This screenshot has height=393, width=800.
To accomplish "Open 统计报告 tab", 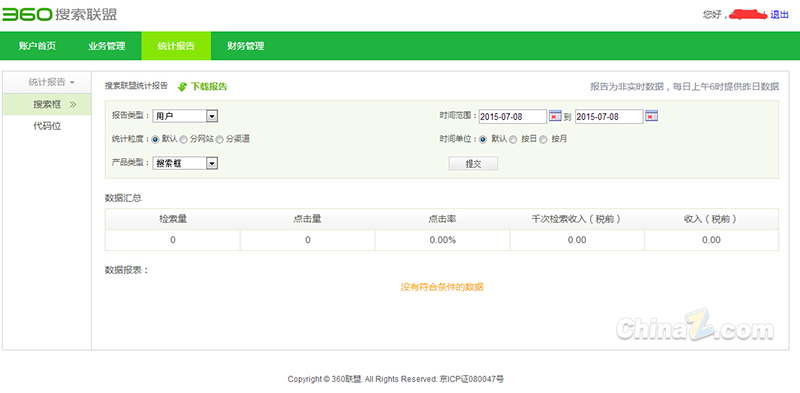I will [176, 46].
